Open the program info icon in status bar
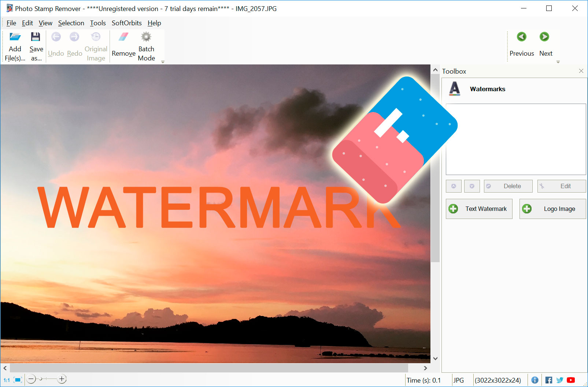 click(x=535, y=380)
